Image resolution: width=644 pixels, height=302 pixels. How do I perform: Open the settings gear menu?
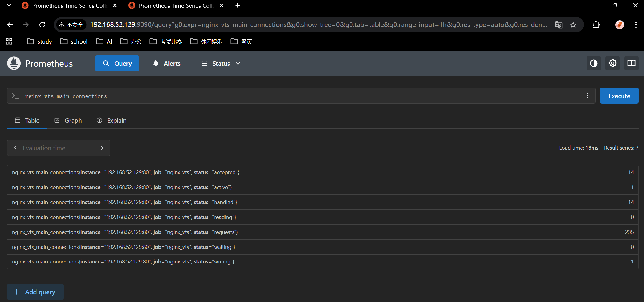click(612, 63)
